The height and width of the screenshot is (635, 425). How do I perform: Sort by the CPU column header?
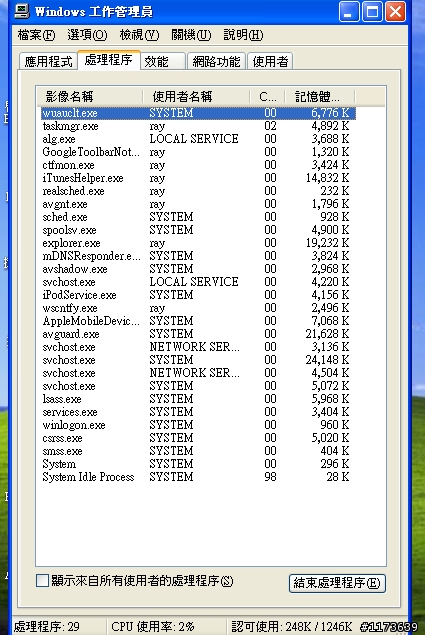click(267, 96)
